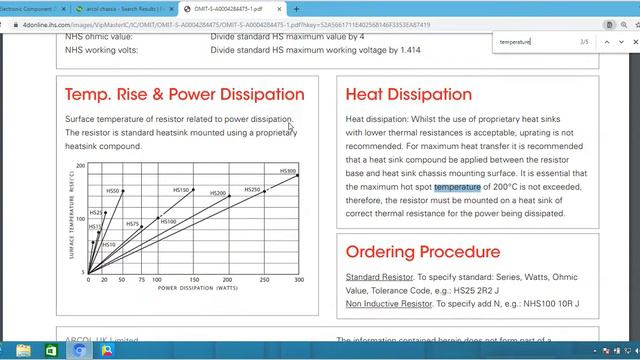
Task: Click the 'Ordering Procedure' heading
Action: tap(423, 252)
